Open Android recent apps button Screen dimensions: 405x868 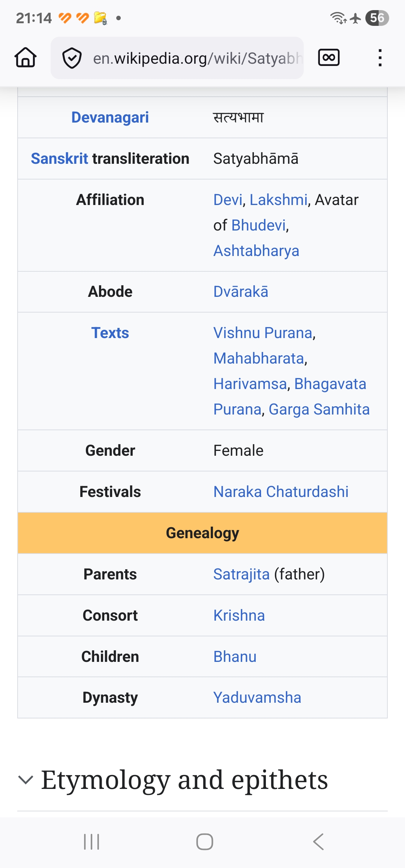pos(91,842)
